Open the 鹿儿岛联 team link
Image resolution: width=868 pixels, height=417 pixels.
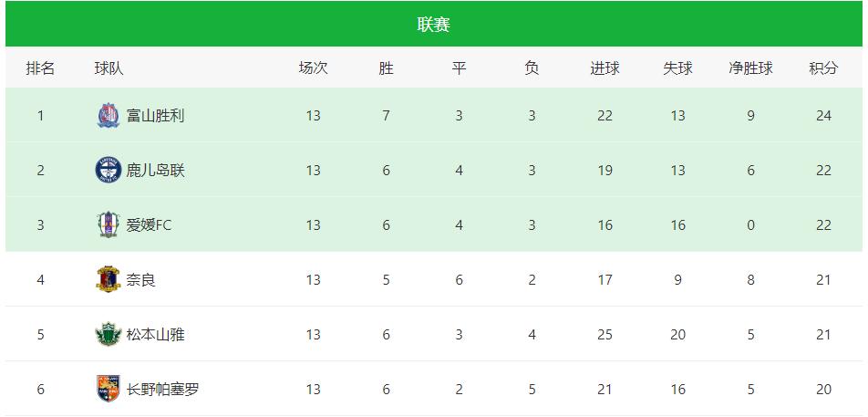click(156, 171)
